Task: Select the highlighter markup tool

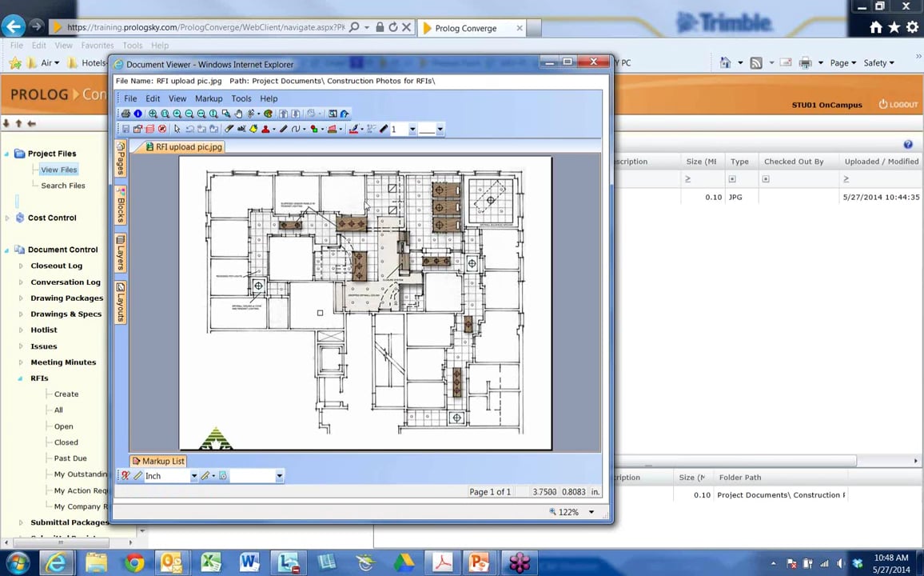Action: click(229, 129)
